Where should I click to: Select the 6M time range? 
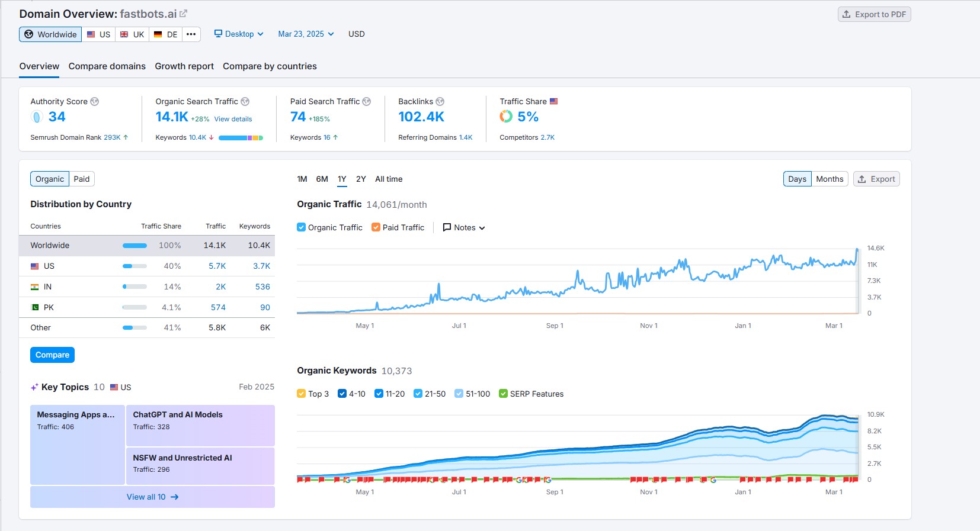point(322,179)
